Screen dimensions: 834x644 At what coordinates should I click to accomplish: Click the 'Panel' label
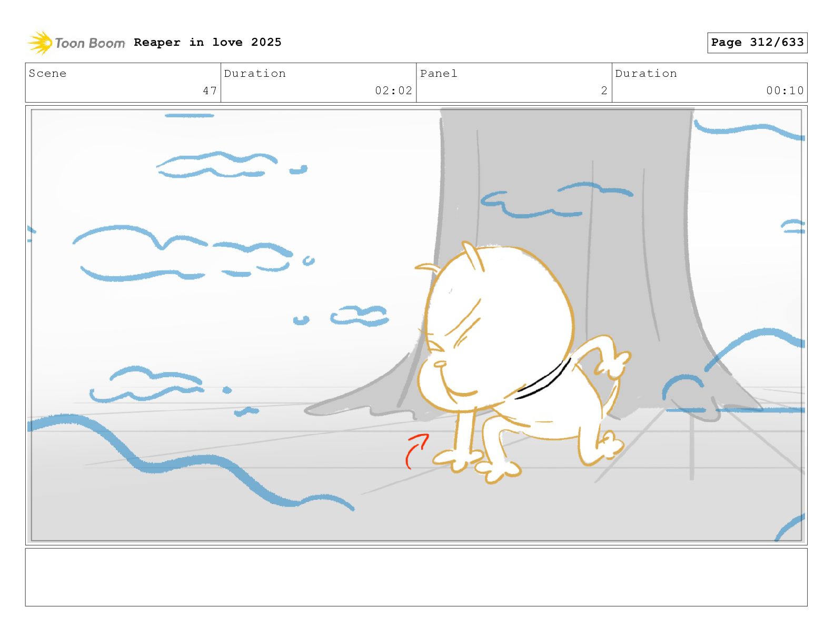439,73
